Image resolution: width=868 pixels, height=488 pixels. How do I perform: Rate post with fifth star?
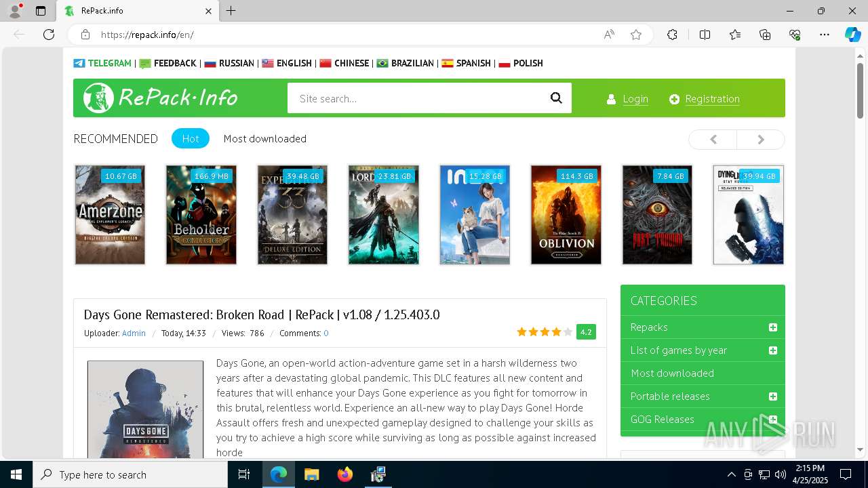pyautogui.click(x=568, y=332)
